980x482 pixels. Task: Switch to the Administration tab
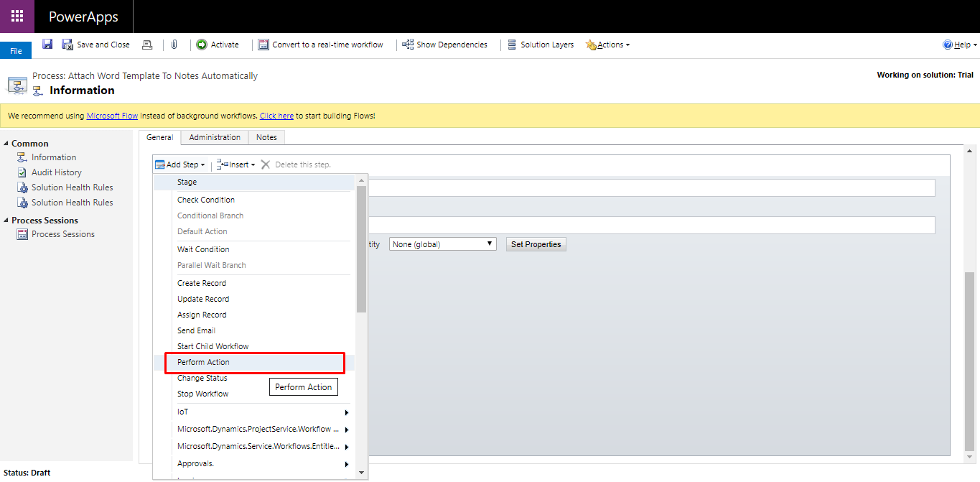[x=215, y=137]
